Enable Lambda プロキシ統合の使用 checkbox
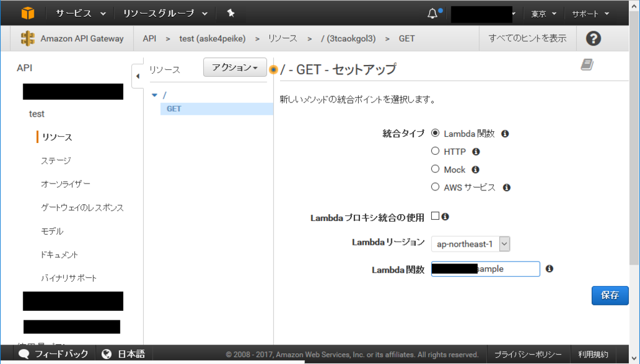The image size is (640, 364). point(435,215)
